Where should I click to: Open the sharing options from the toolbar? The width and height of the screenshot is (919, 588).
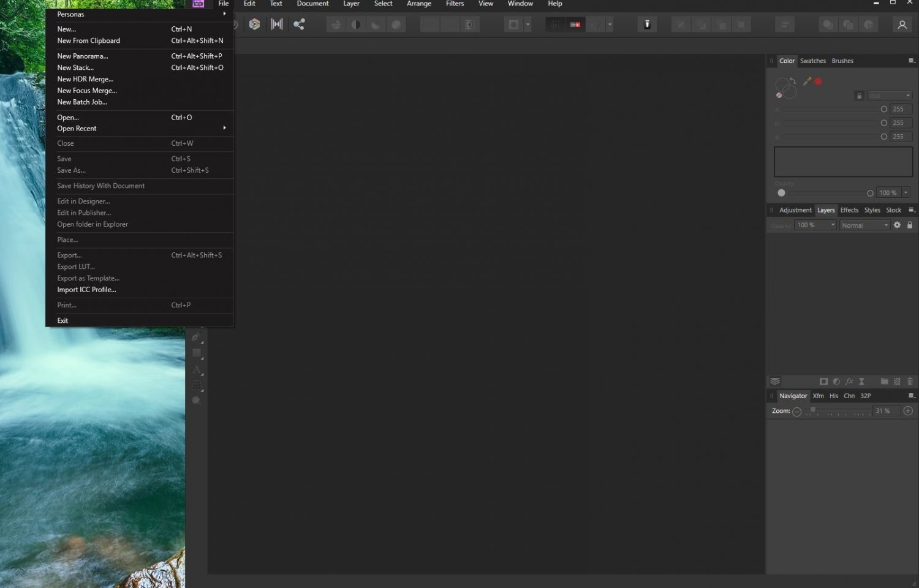click(299, 24)
